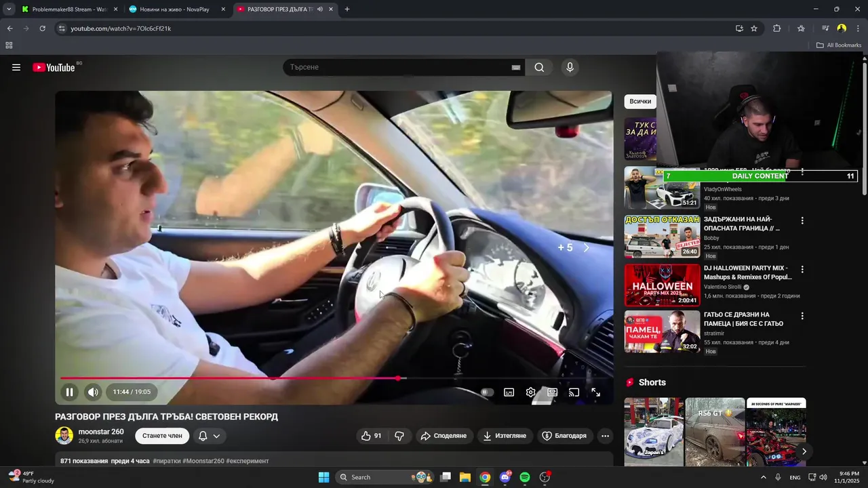Click the +5 seconds skip overlay chevron
This screenshot has width=868, height=488.
[587, 247]
